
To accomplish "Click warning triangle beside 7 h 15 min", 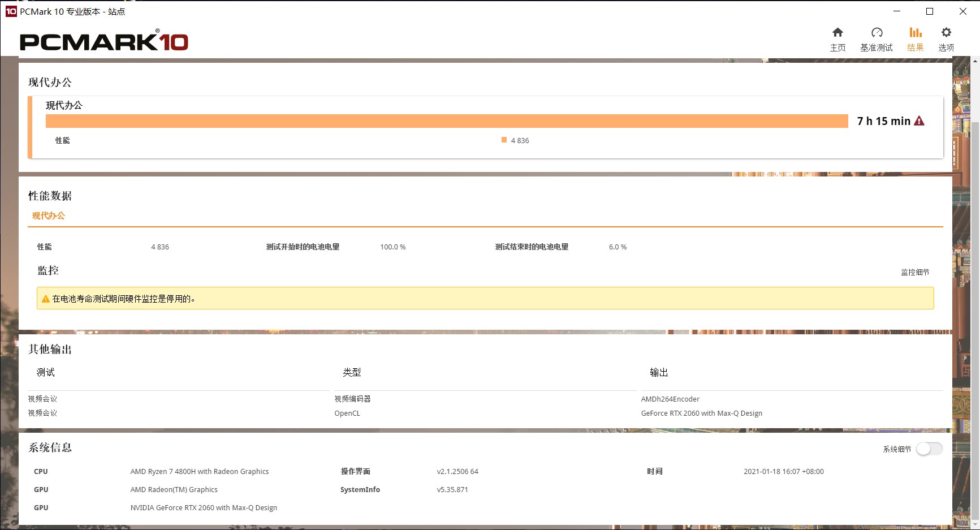I will [919, 120].
